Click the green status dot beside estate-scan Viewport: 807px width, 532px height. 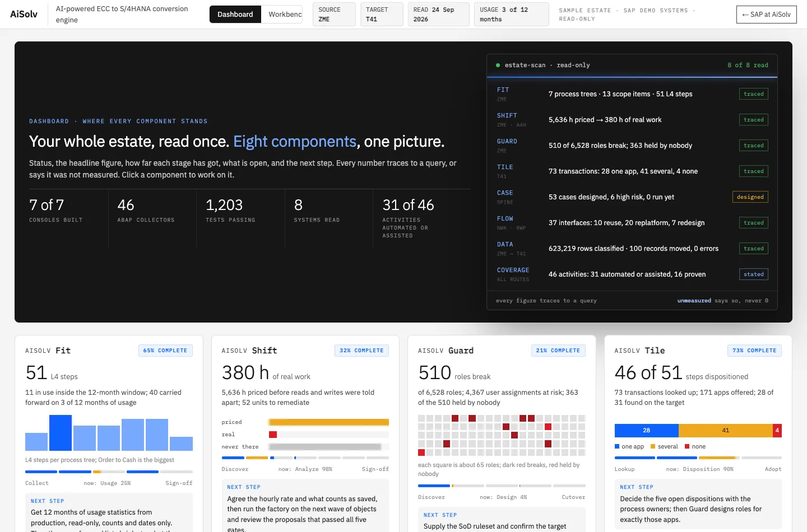coord(498,66)
